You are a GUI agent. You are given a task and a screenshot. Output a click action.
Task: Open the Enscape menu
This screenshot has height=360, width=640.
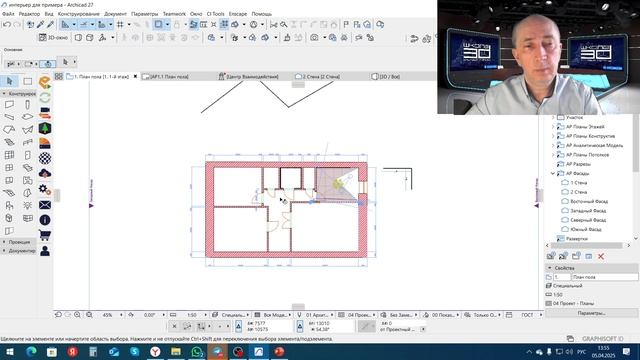238,14
